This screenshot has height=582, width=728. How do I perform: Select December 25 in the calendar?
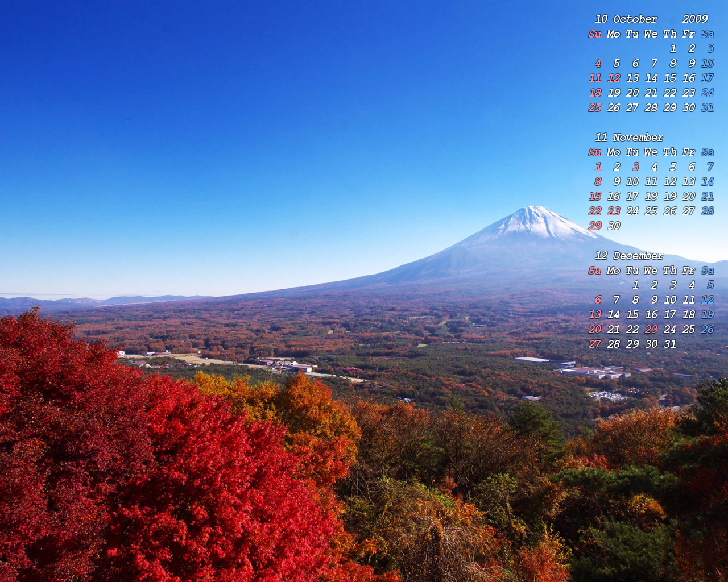pyautogui.click(x=689, y=330)
